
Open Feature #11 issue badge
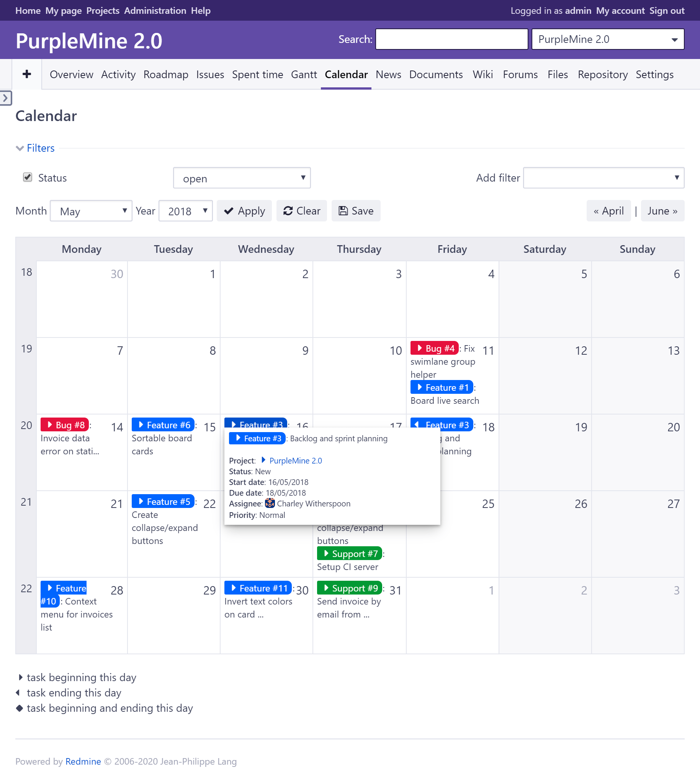(258, 588)
